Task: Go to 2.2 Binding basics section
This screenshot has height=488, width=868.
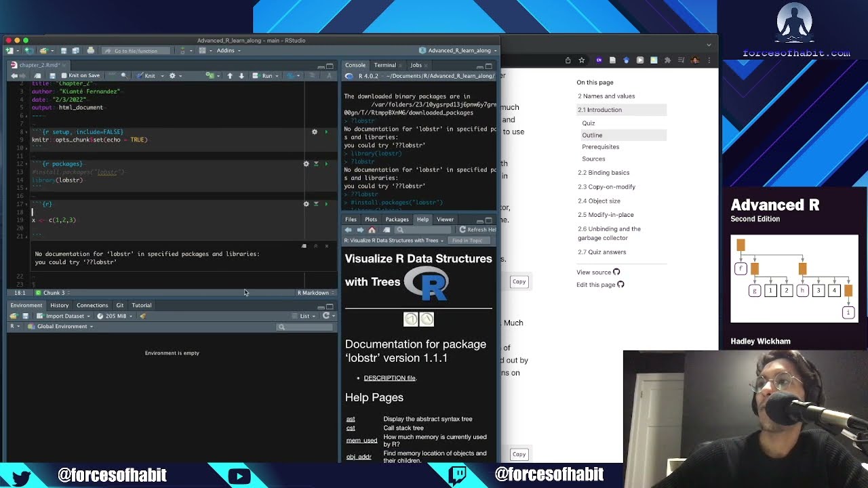Action: [x=604, y=173]
